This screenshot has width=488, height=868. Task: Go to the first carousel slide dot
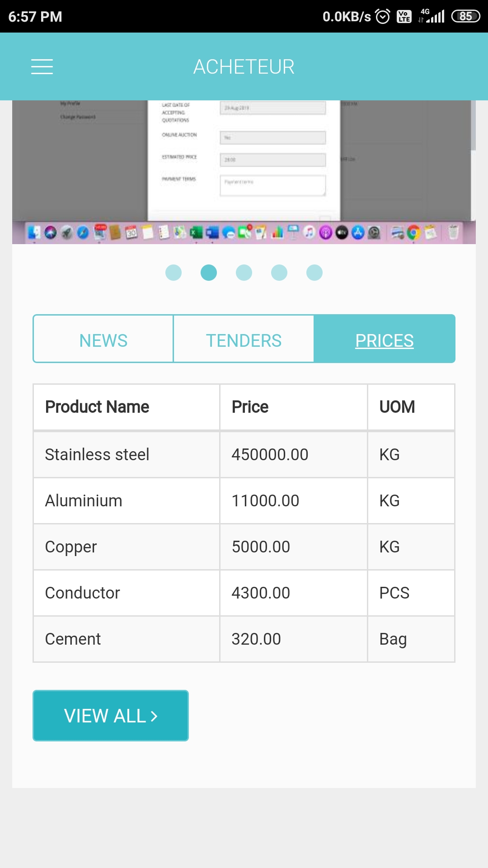[174, 273]
